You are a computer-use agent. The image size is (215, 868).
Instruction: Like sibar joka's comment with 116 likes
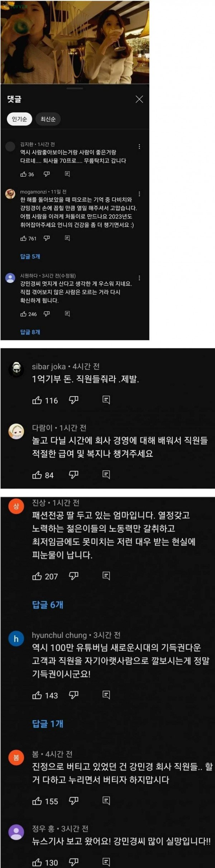[x=37, y=400]
